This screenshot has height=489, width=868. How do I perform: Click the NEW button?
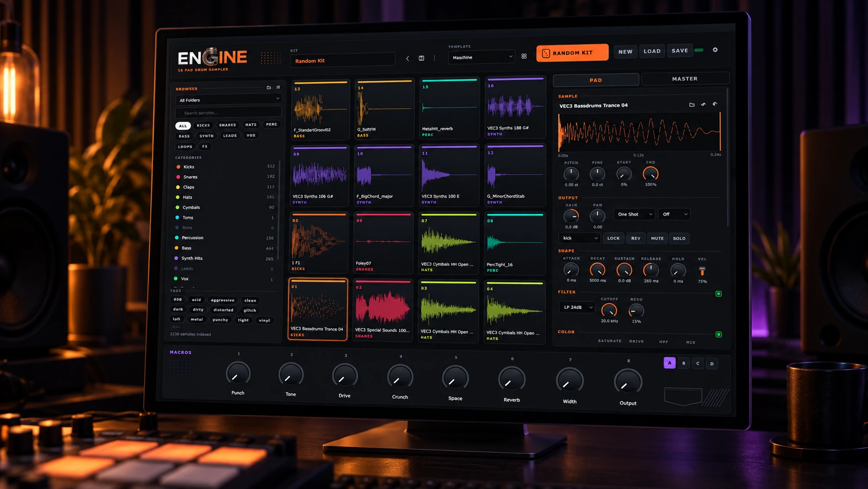pos(626,51)
